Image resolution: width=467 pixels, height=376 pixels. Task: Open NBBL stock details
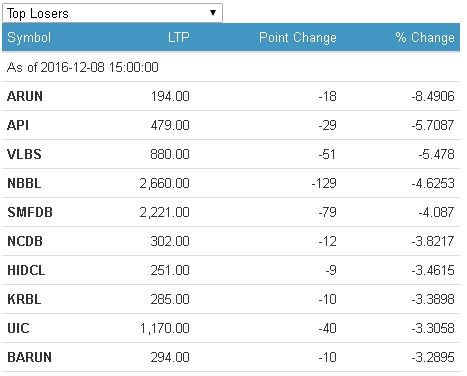point(24,183)
